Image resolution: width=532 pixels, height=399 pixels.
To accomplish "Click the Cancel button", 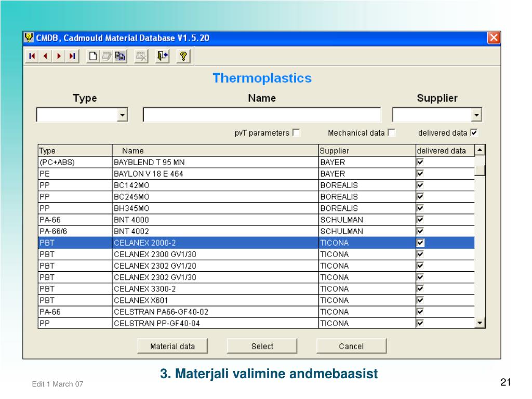I will [x=352, y=346].
